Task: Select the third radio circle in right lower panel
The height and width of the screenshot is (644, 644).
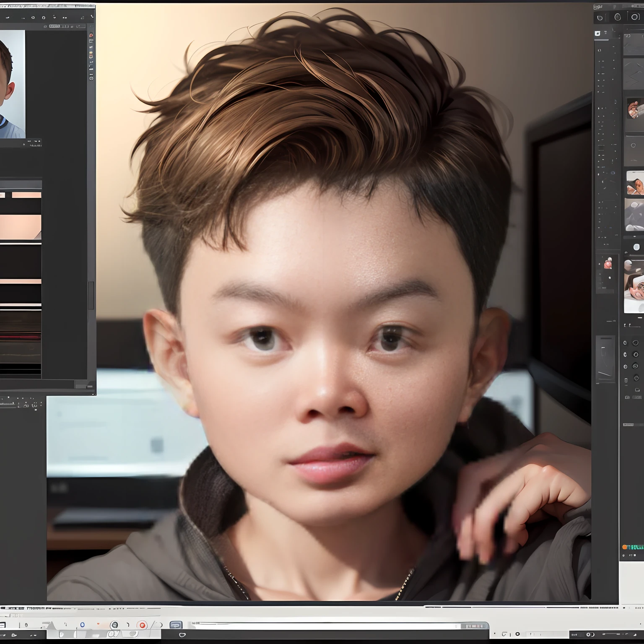Action: [636, 366]
